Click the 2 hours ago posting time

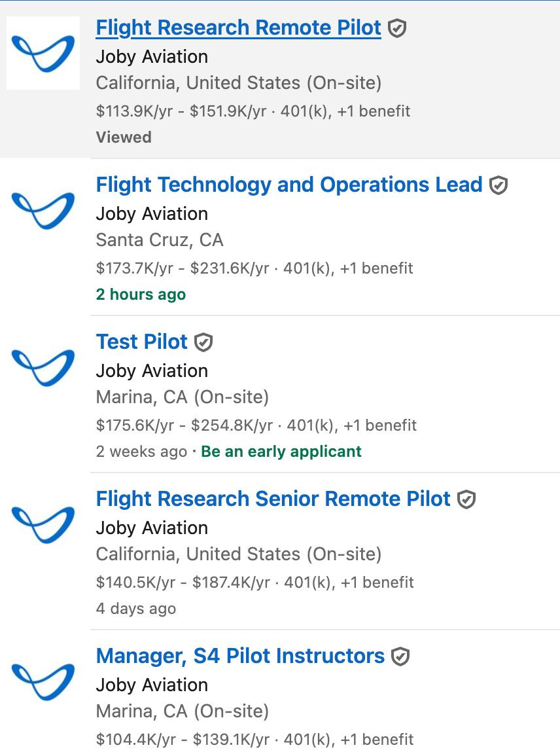(x=141, y=295)
